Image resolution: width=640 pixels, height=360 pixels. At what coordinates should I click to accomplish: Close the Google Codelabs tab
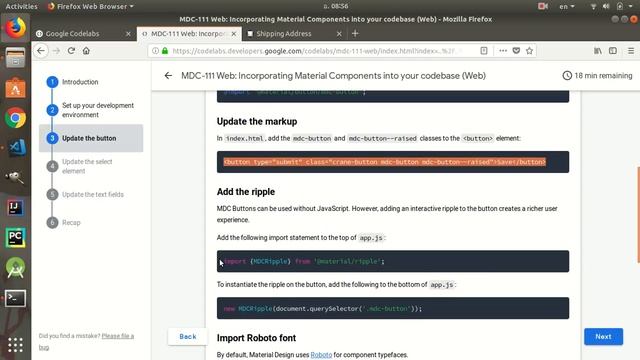[128, 33]
